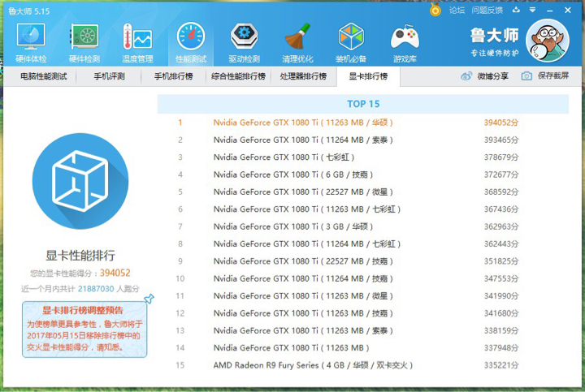585x392 pixels.
Task: Select rank 12 GTX 1080 Ti 11263 MB 技嘉 row
Action: (363, 313)
